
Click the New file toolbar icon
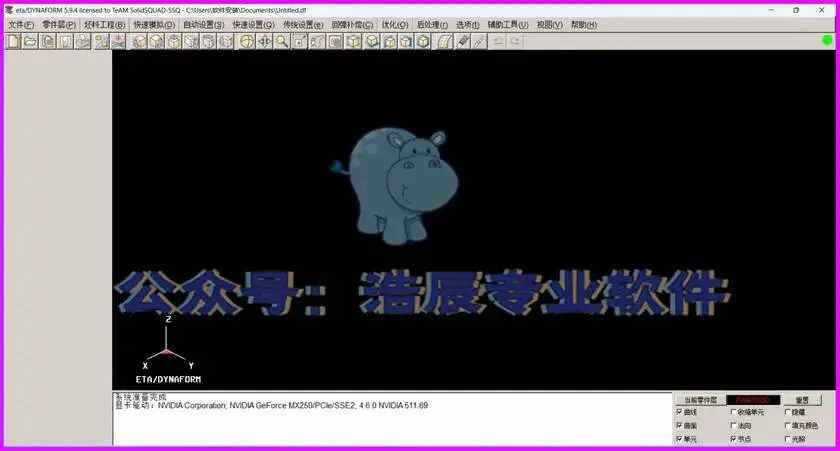tap(12, 41)
